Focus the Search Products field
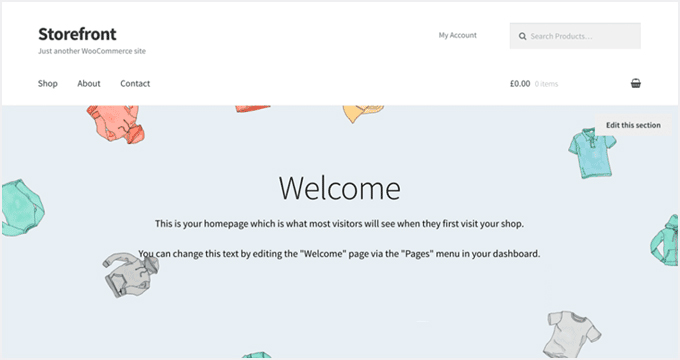 575,36
